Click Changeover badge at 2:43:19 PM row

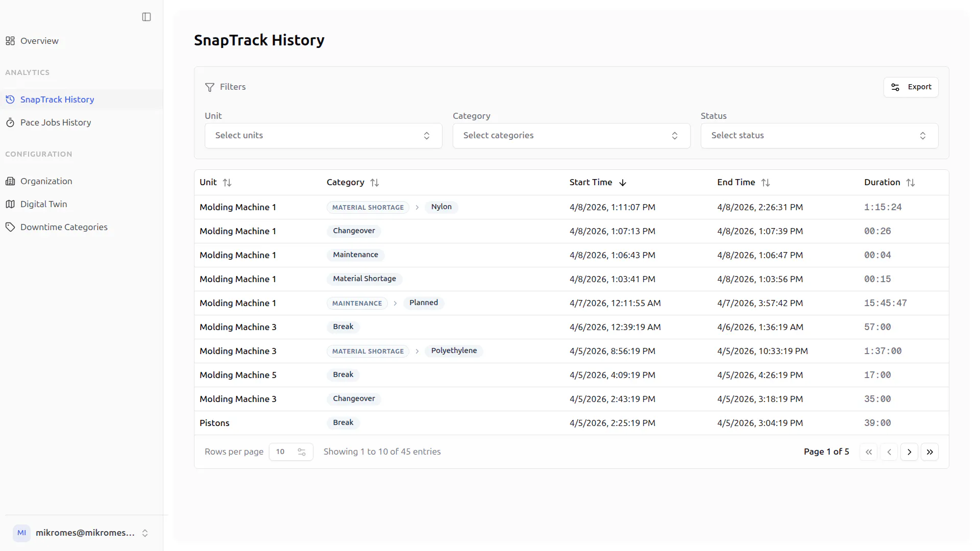[354, 399]
